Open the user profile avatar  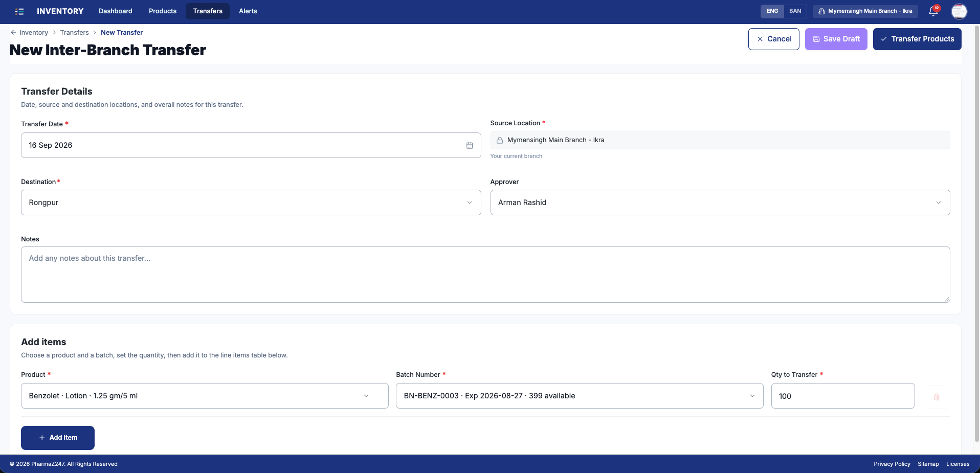click(959, 11)
